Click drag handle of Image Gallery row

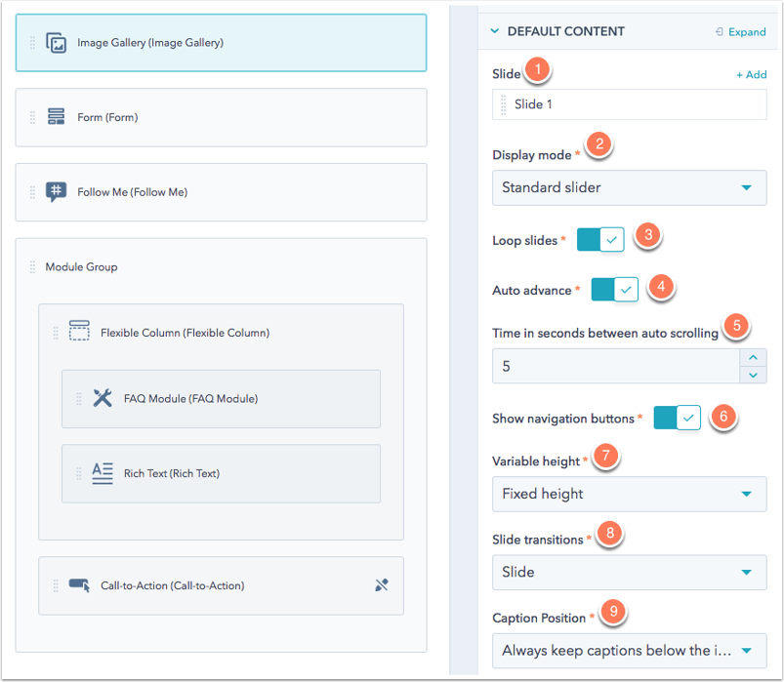click(x=32, y=43)
